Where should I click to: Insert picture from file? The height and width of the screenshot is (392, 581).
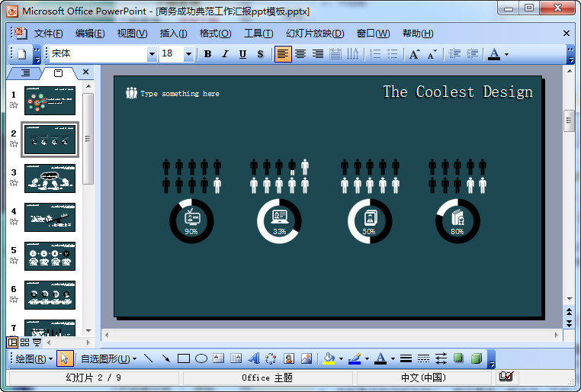pyautogui.click(x=307, y=358)
